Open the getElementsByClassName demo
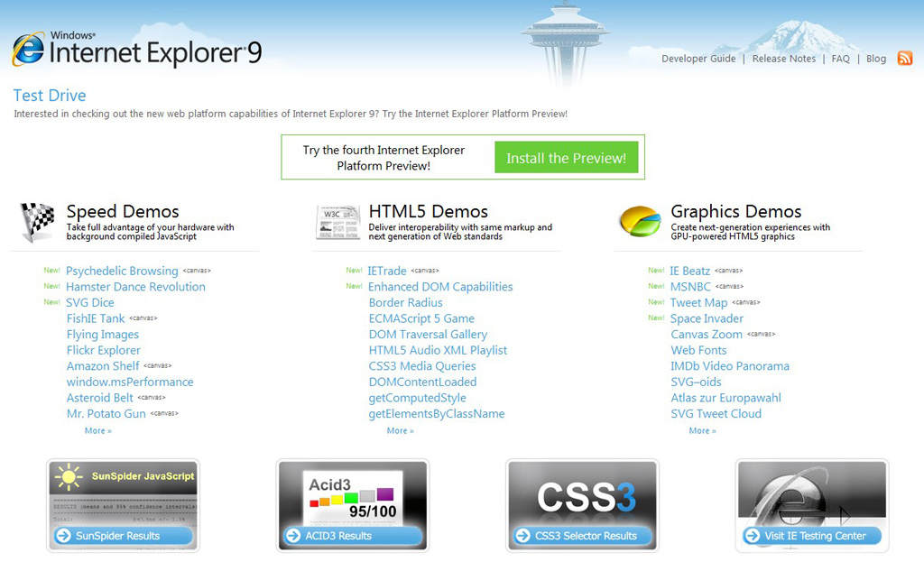Image resolution: width=924 pixels, height=571 pixels. tap(437, 414)
